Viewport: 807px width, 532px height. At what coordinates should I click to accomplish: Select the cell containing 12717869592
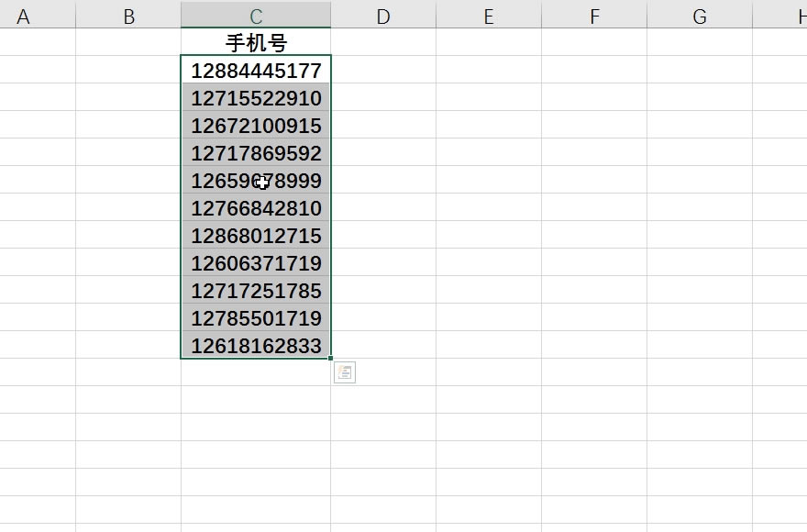click(255, 153)
